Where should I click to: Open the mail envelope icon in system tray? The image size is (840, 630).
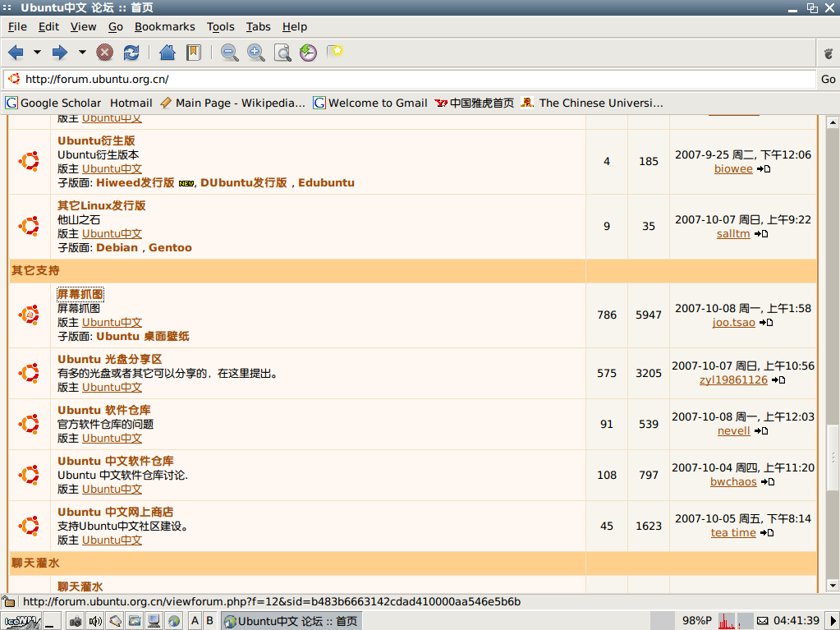pyautogui.click(x=762, y=622)
